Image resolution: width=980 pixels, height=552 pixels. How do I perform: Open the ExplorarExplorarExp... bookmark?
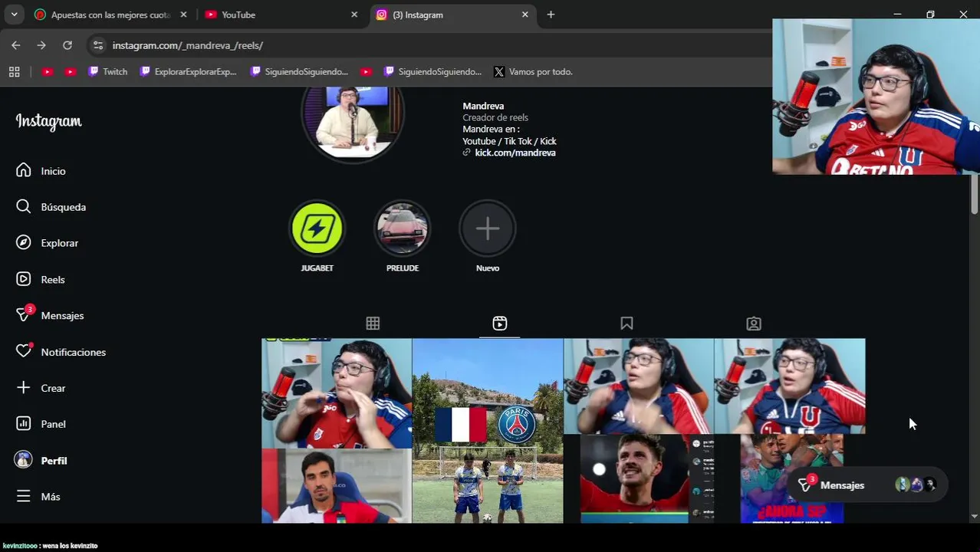tap(189, 71)
